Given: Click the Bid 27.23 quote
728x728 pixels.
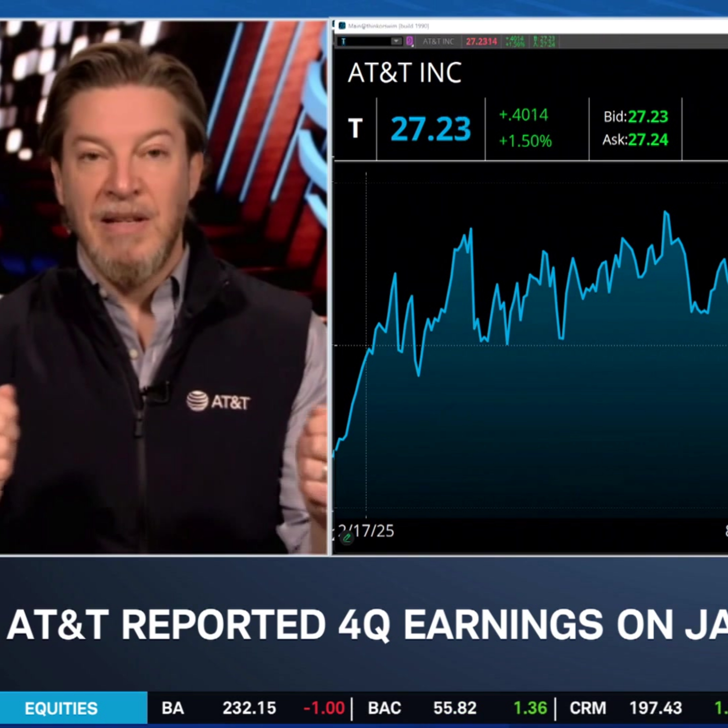Looking at the screenshot, I should pos(635,116).
